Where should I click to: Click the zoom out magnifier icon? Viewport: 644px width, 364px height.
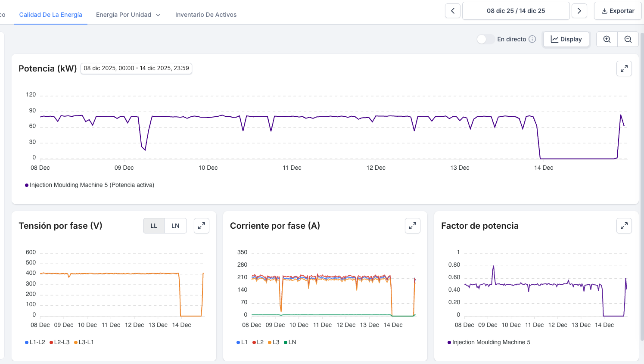coord(628,39)
